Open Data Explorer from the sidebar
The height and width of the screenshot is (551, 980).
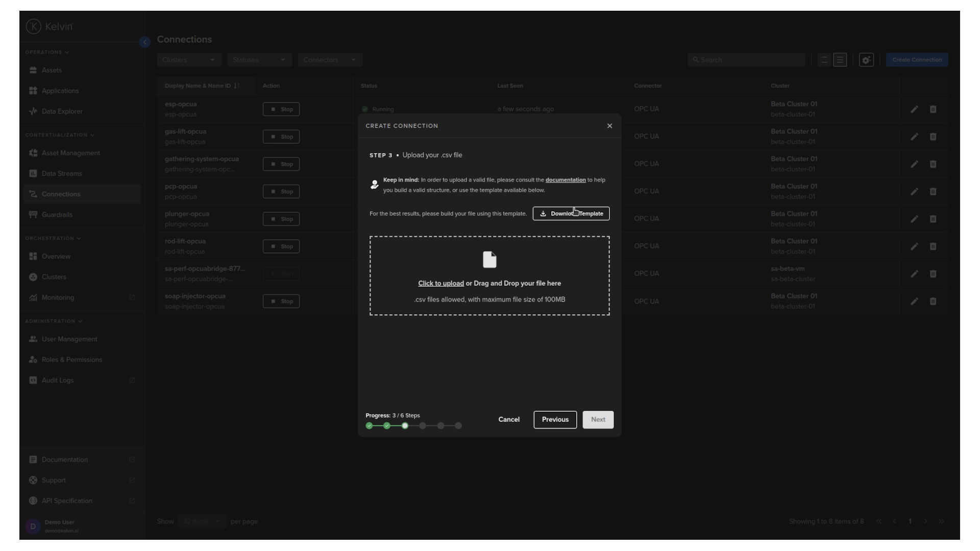(61, 111)
